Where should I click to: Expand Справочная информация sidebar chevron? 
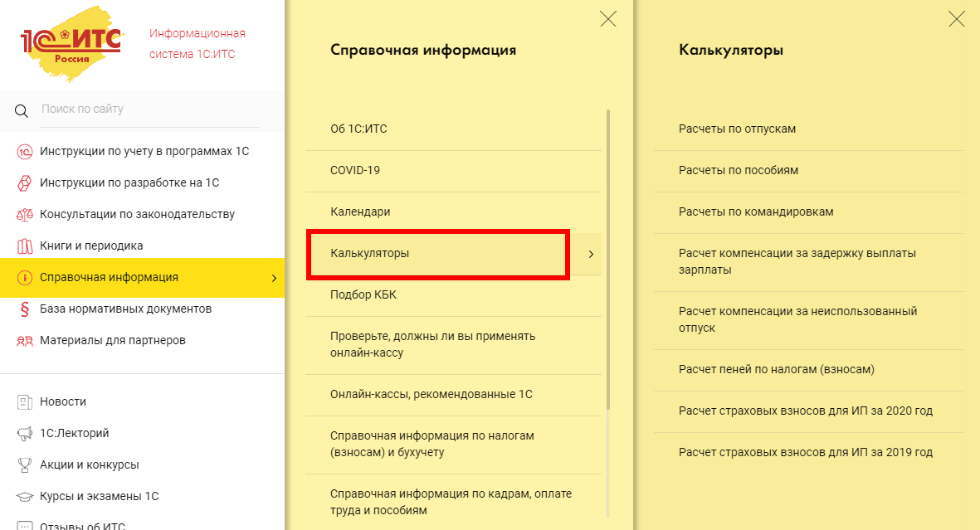tap(274, 278)
